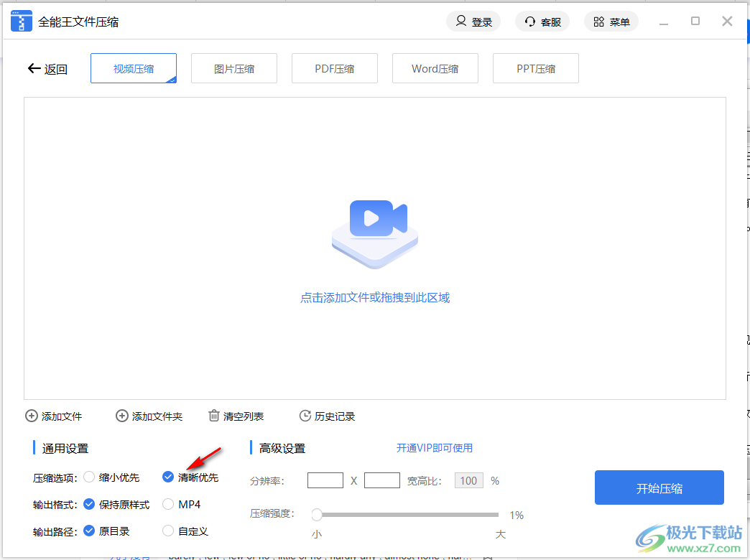Image resolution: width=750 pixels, height=560 pixels.
Task: Switch to 图片压缩 tab
Action: click(x=234, y=68)
